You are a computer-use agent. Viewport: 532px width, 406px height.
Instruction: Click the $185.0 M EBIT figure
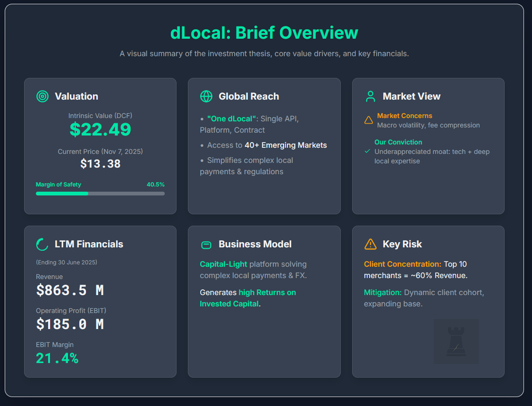[70, 324]
